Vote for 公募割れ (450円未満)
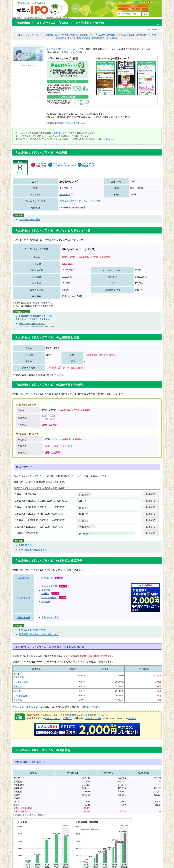Image resolution: width=174 pixels, height=868 pixels. pyautogui.click(x=150, y=533)
